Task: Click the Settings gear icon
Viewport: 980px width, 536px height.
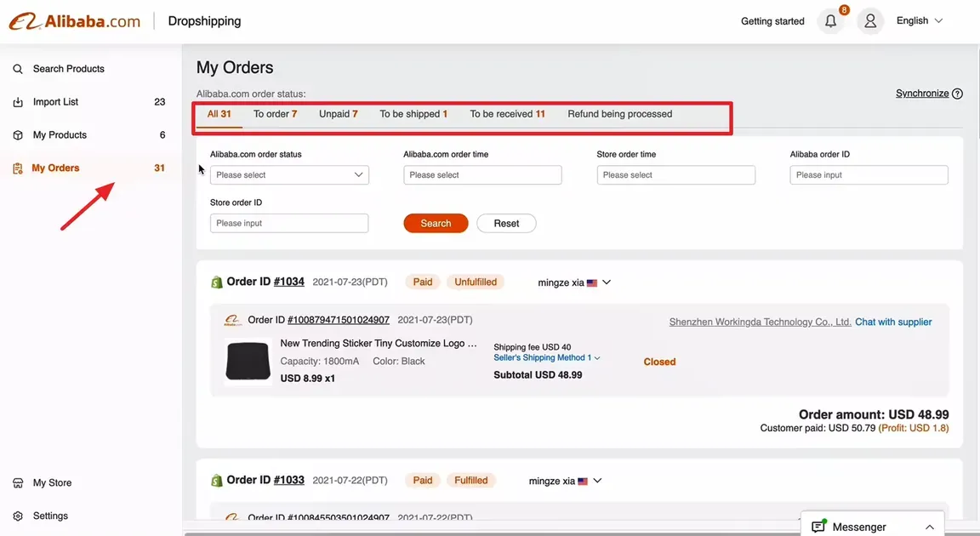Action: pos(18,516)
